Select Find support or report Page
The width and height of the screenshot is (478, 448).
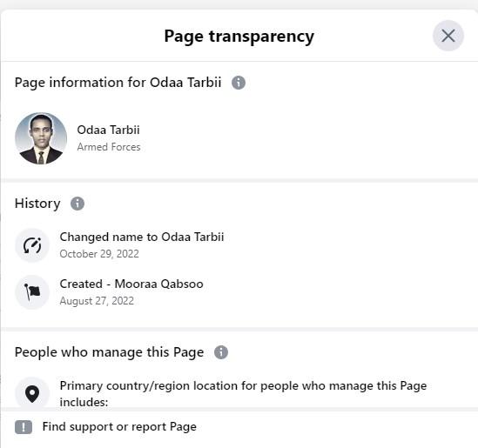tap(119, 426)
